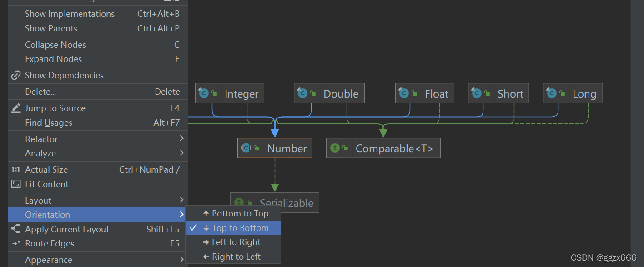Image resolution: width=644 pixels, height=267 pixels.
Task: Select the Number class node
Action: (x=275, y=148)
